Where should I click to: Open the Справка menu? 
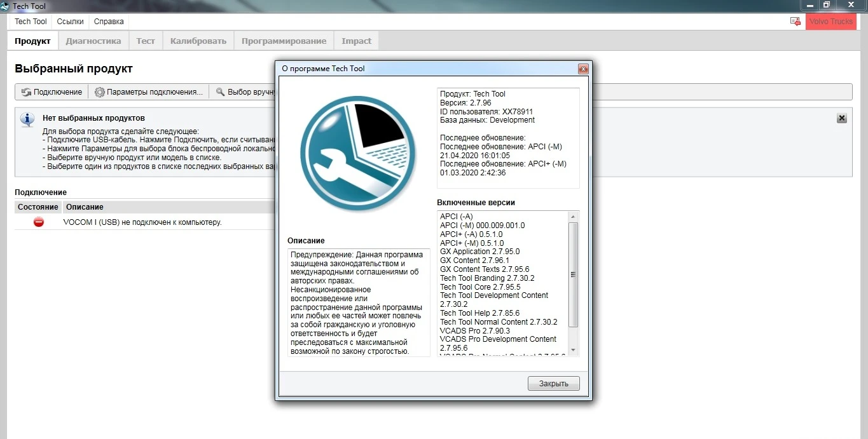click(x=109, y=22)
